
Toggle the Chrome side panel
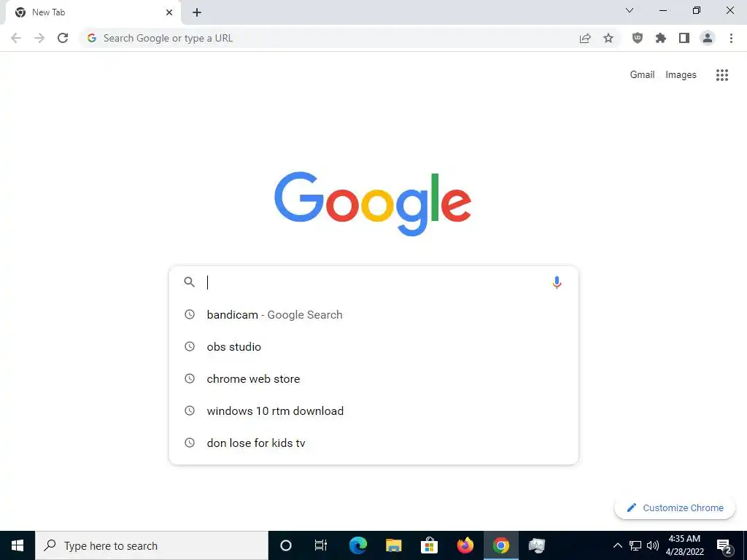point(684,38)
